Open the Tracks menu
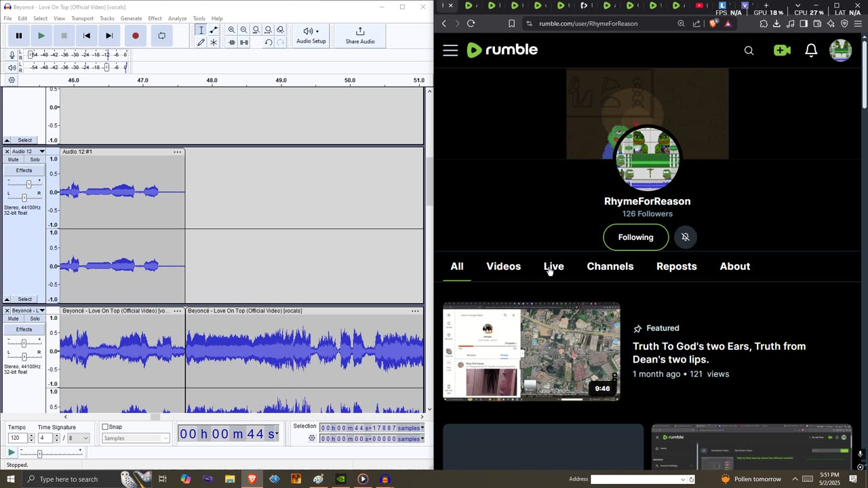Screen dimensions: 868x488 tap(107, 18)
